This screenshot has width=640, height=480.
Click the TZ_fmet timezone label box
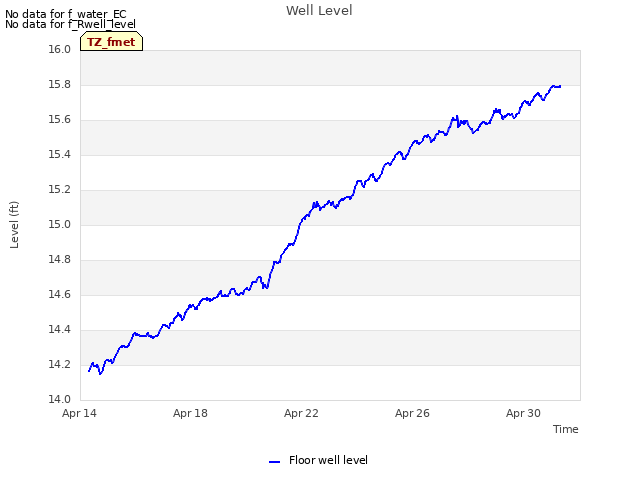coord(111,42)
